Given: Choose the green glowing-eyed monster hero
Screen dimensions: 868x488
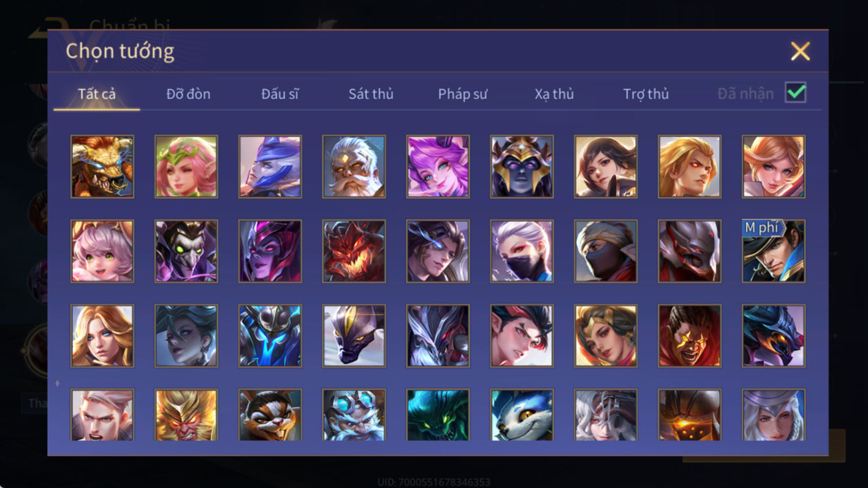Looking at the screenshot, I should click(438, 415).
